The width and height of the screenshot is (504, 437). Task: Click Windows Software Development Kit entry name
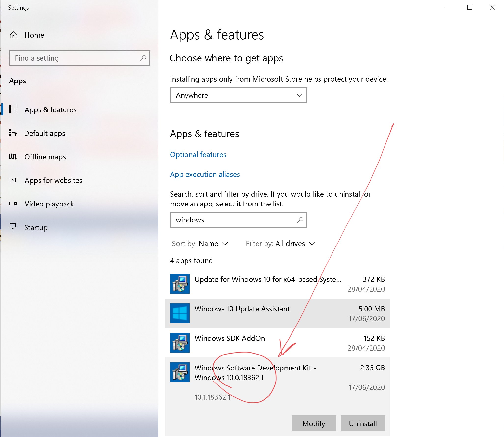click(x=255, y=373)
